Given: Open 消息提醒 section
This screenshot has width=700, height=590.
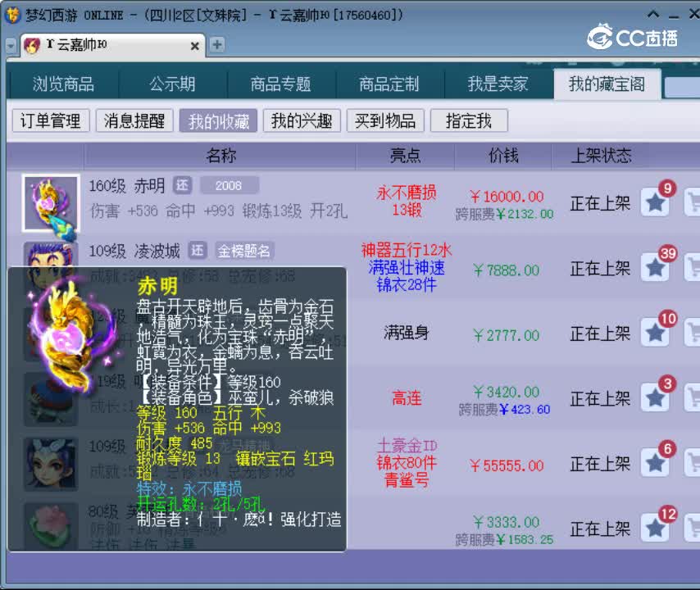Looking at the screenshot, I should pos(134,120).
